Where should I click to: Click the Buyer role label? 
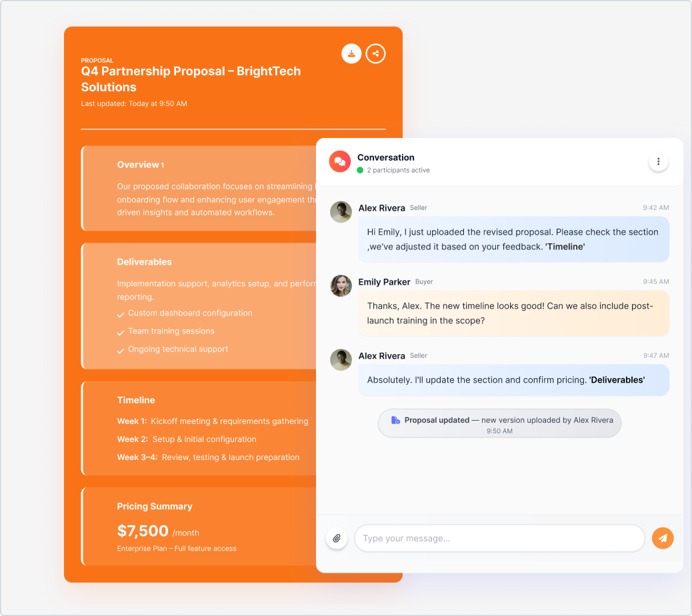click(x=424, y=281)
